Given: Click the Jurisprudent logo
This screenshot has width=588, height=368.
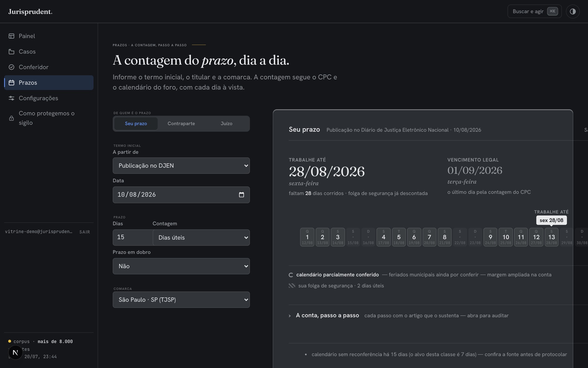Looking at the screenshot, I should click(30, 12).
